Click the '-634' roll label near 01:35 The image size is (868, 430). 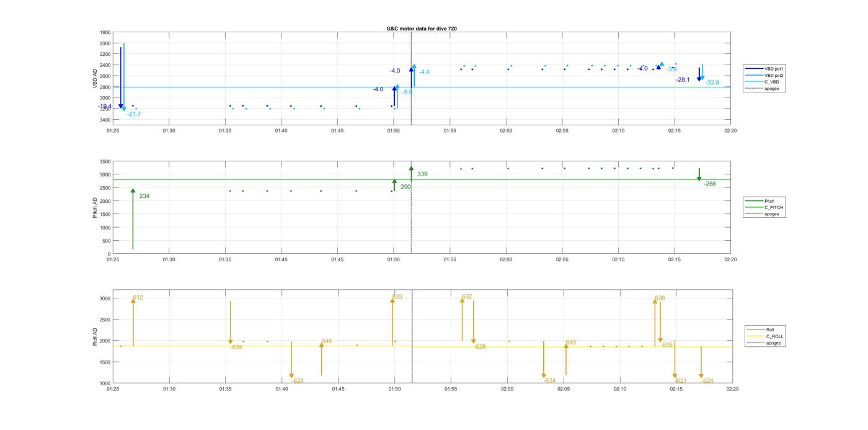tap(236, 347)
